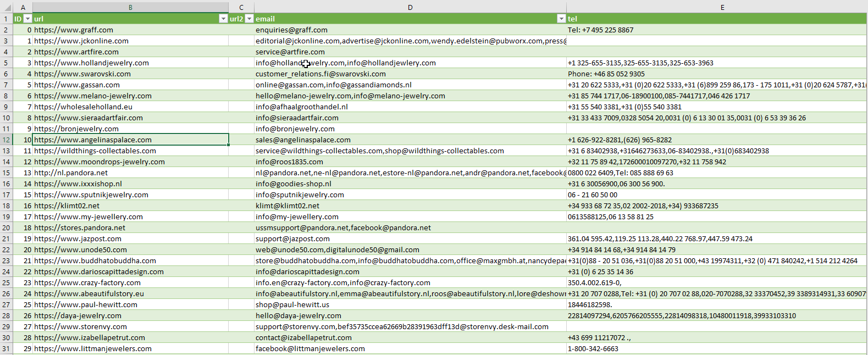
Task: Select tel cell 'Phone: +46 85 052 9305'
Action: pyautogui.click(x=717, y=74)
